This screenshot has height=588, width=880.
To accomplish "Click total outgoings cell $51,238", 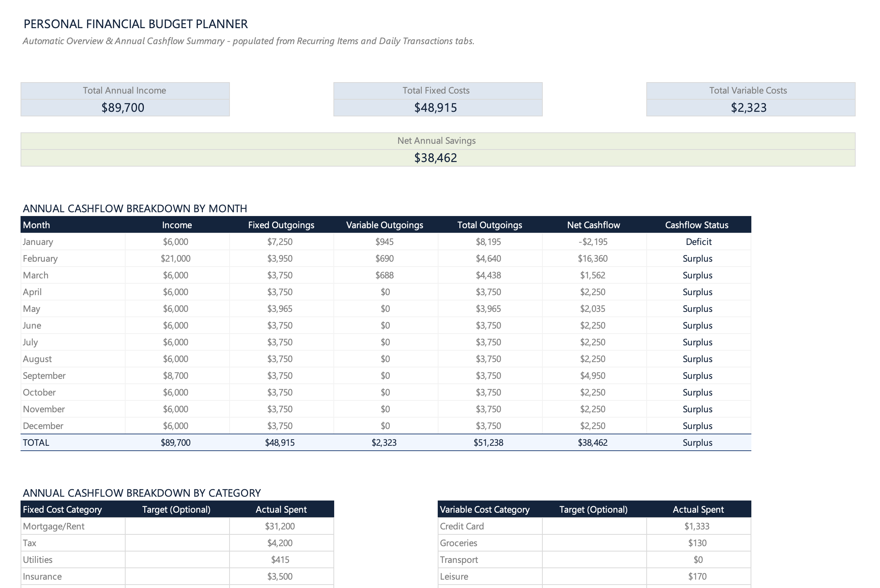I will coord(490,443).
